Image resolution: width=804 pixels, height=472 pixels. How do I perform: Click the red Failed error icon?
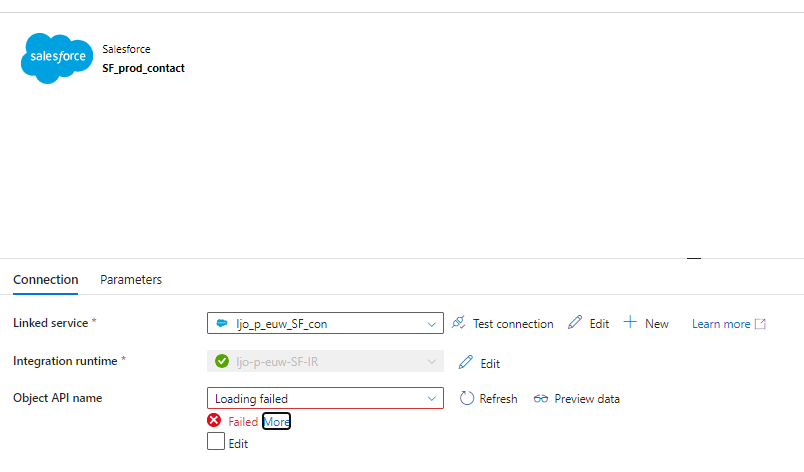tap(214, 421)
